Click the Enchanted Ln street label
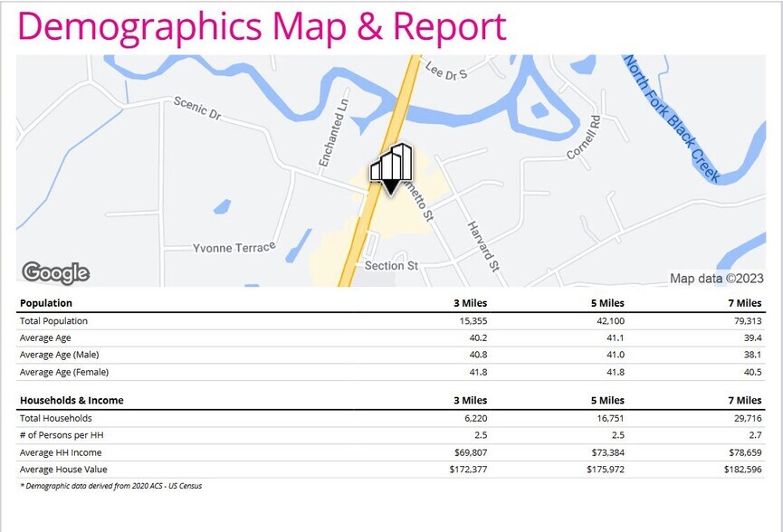 point(334,133)
